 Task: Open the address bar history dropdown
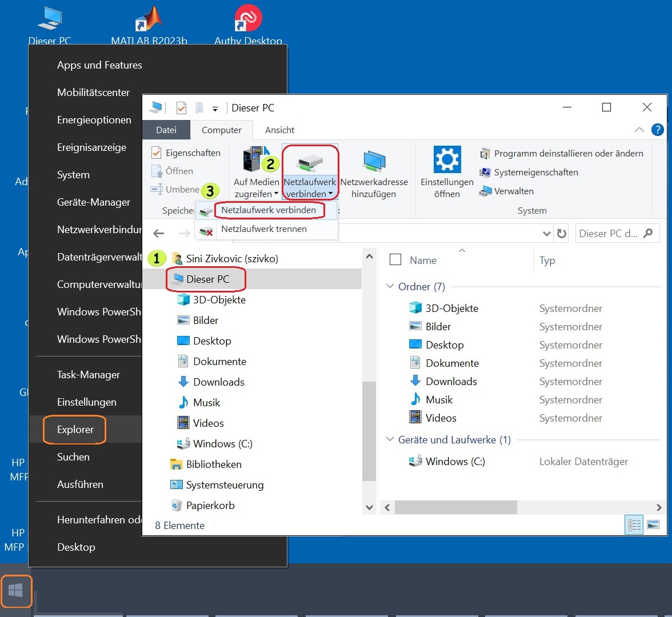[x=547, y=233]
